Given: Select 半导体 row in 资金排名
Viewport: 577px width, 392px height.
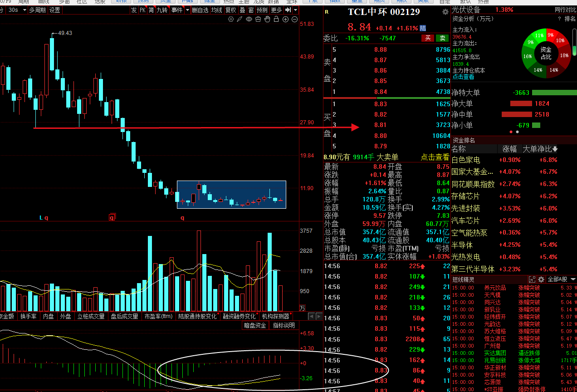Looking at the screenshot, I should 514,245.
